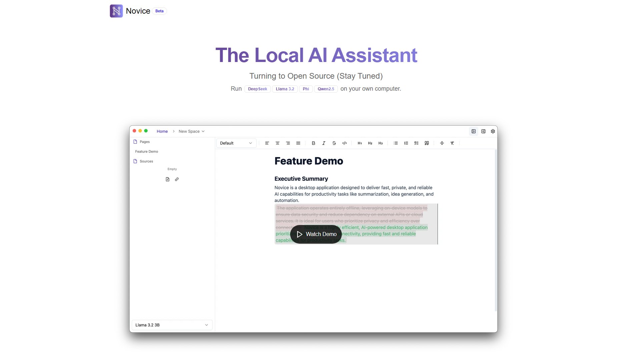The width and height of the screenshot is (632, 364).
Task: Play the Watch Demo video
Action: (316, 234)
